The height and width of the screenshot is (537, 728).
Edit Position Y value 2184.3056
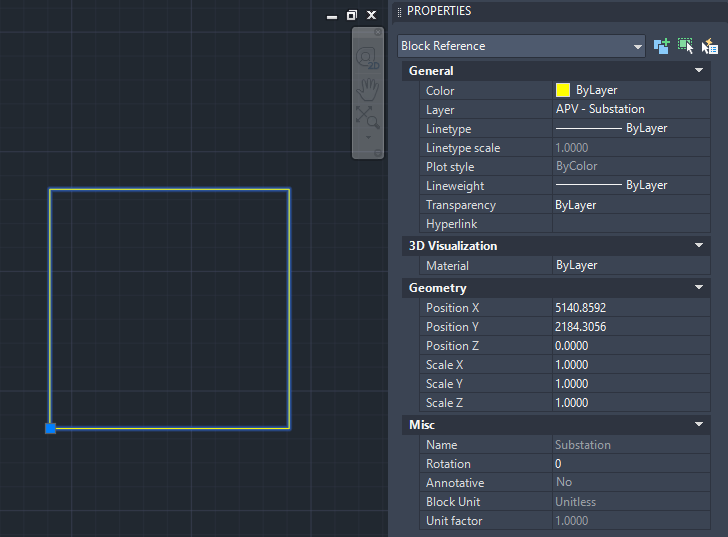[631, 327]
